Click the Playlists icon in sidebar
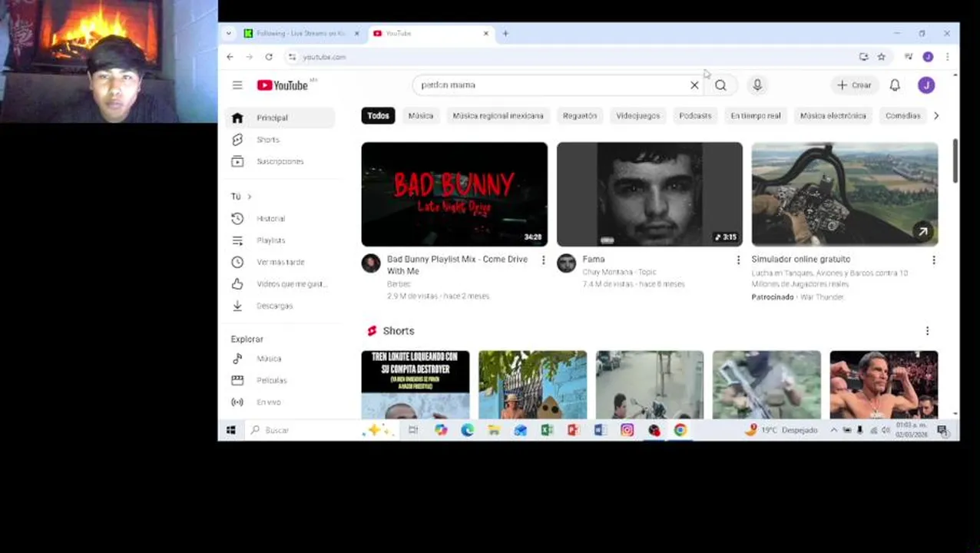The width and height of the screenshot is (980, 553). tap(237, 240)
